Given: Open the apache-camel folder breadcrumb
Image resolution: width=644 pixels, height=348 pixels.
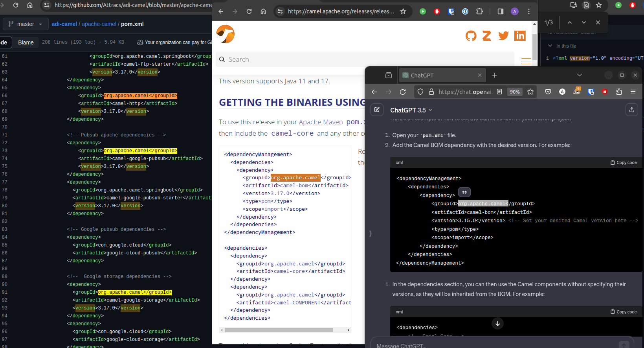Looking at the screenshot, I should [x=99, y=24].
